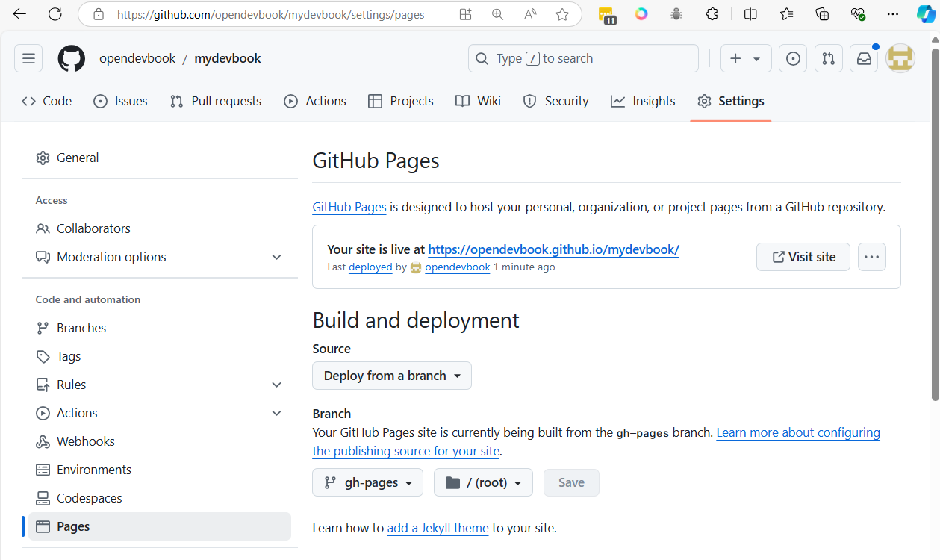
Task: Click the GitHub Octocat logo
Action: pos(72,58)
